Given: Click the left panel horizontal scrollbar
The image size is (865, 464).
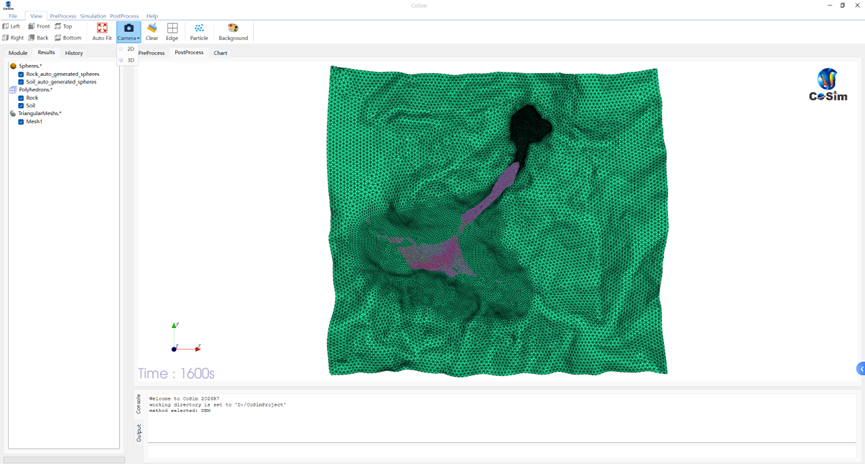Looking at the screenshot, I should (x=64, y=459).
